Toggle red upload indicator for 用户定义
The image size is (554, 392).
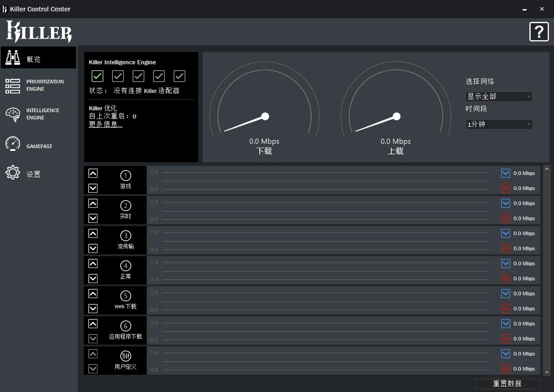pos(506,368)
